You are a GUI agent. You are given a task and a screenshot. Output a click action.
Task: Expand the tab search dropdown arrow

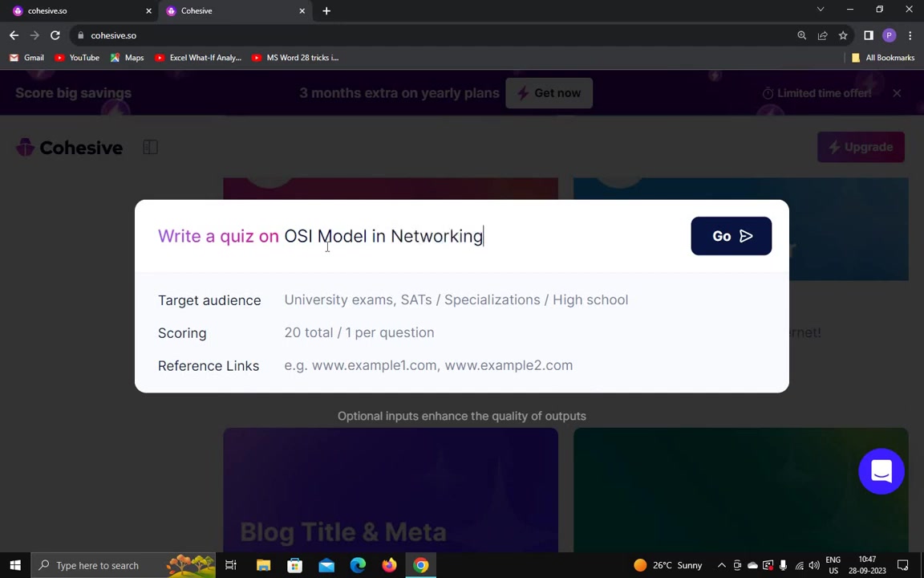point(820,10)
